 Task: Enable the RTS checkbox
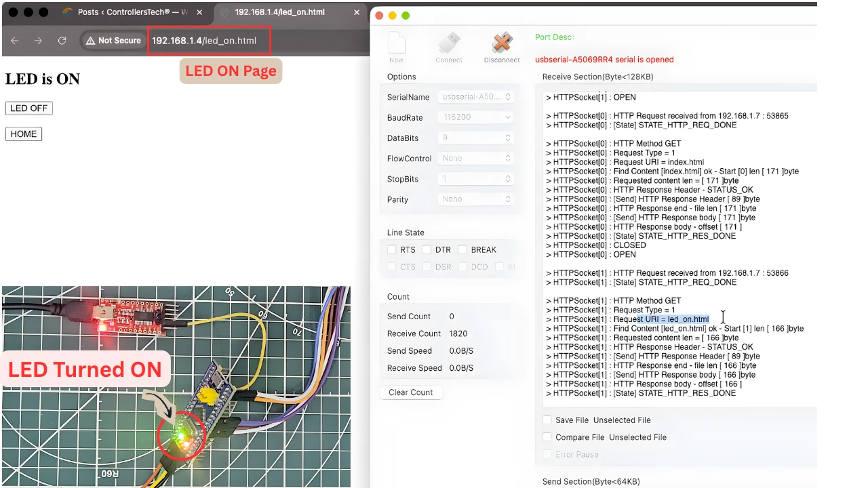(x=392, y=250)
